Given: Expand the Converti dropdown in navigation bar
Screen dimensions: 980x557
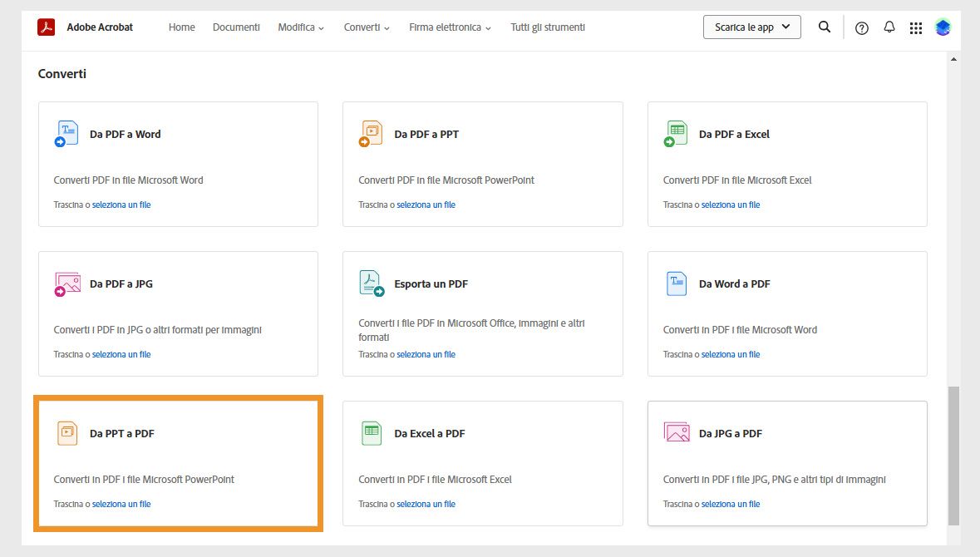Looking at the screenshot, I should (x=367, y=27).
